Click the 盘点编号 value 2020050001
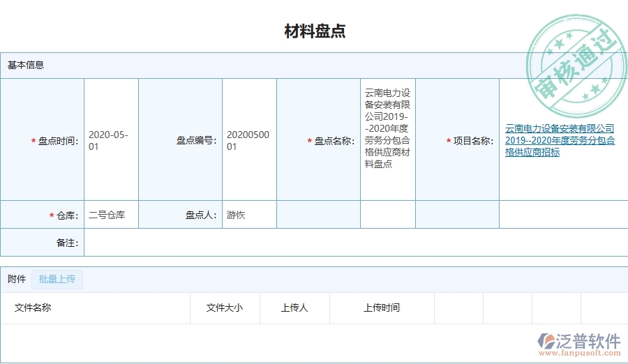Screen dimensions: 628x364 [x=248, y=141]
